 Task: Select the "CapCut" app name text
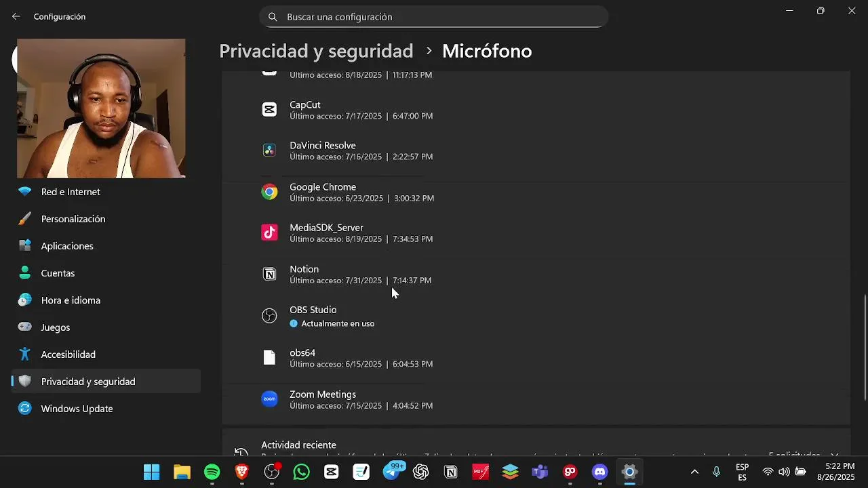305,104
